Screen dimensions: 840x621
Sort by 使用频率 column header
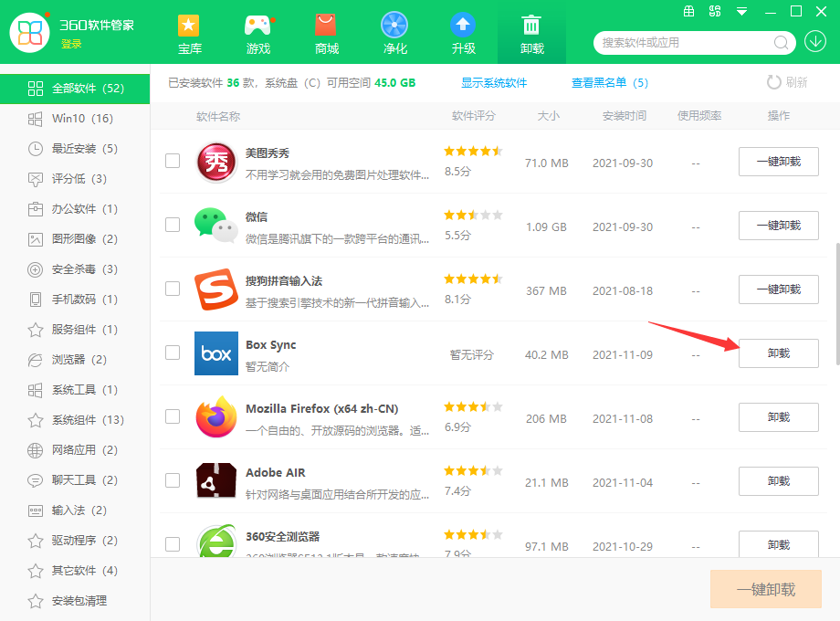(699, 116)
